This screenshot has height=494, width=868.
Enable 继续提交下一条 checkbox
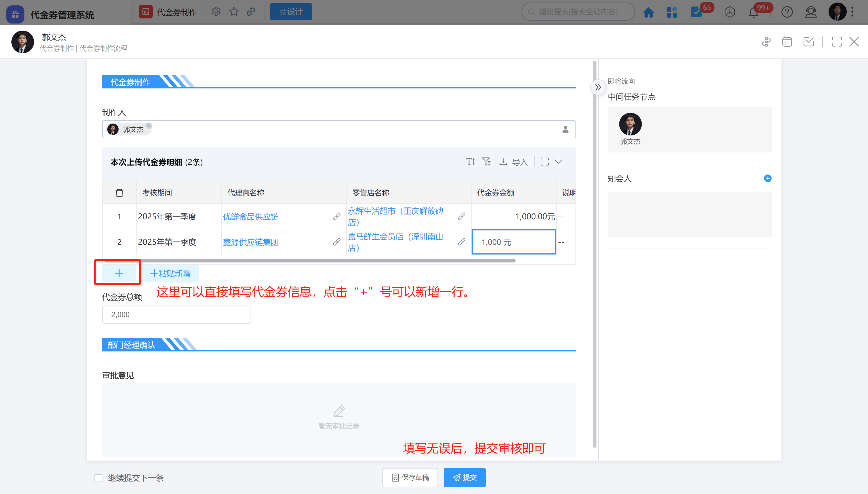[x=98, y=478]
